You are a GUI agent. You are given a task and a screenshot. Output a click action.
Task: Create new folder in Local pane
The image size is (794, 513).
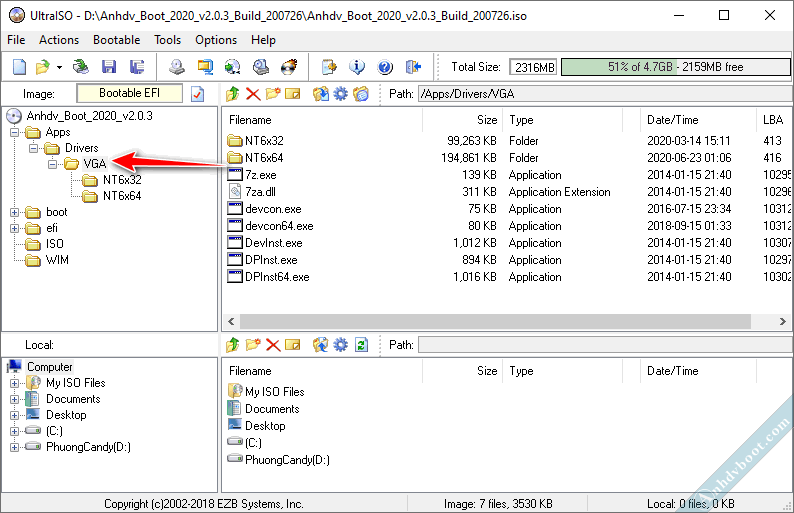pos(253,345)
